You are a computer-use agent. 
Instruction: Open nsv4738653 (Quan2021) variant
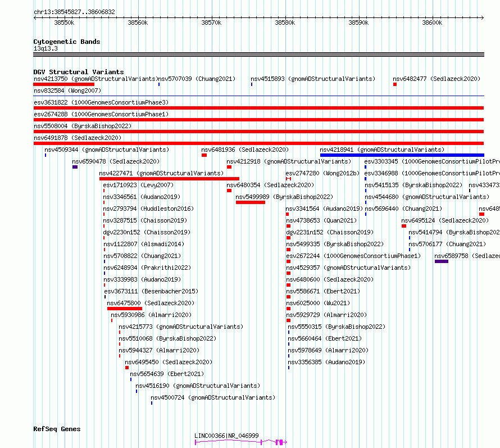(x=321, y=220)
